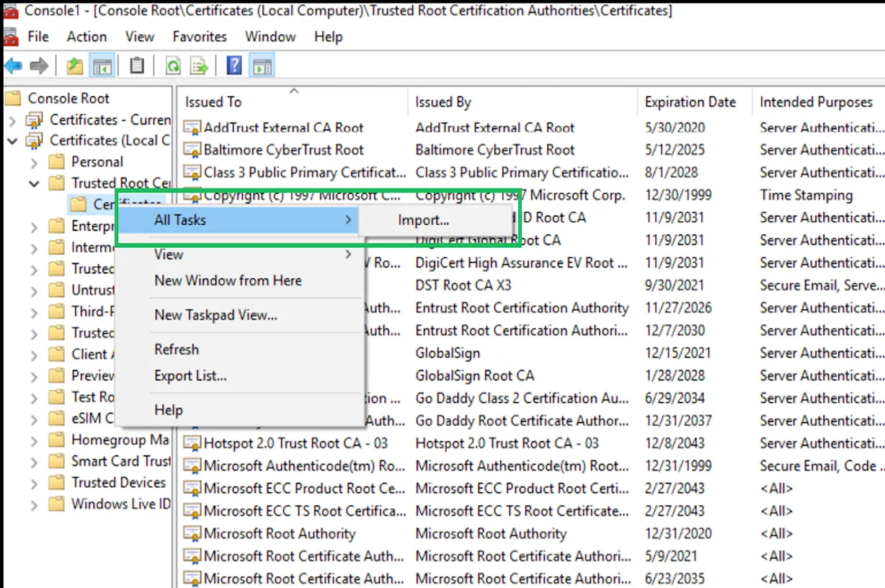Screen dimensions: 885x588
Task: Click the clipboard icon in the toolbar
Action: click(136, 66)
